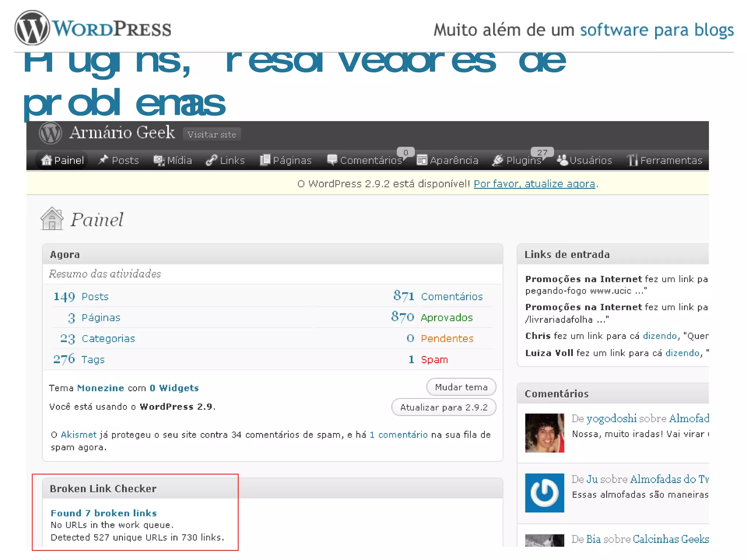This screenshot has height=560, width=747.
Task: Click the Páginas pages icon
Action: pos(265,160)
